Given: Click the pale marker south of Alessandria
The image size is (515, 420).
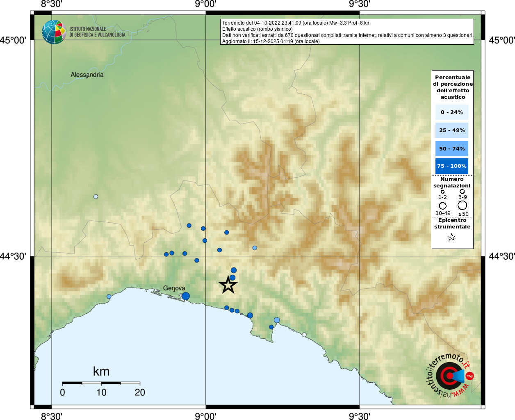Looking at the screenshot, I should point(96,196).
